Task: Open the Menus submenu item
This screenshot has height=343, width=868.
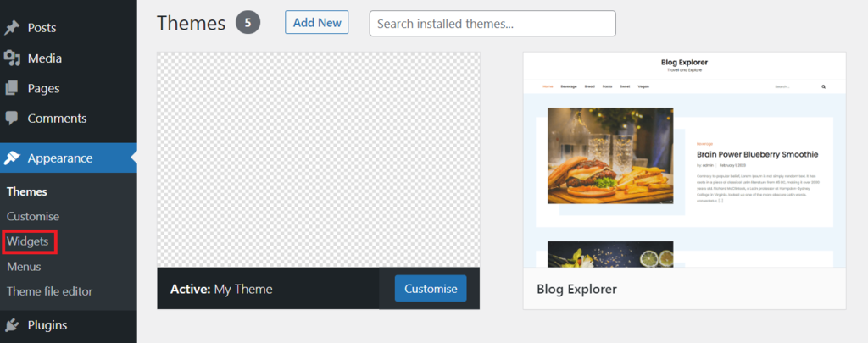Action: [x=24, y=267]
